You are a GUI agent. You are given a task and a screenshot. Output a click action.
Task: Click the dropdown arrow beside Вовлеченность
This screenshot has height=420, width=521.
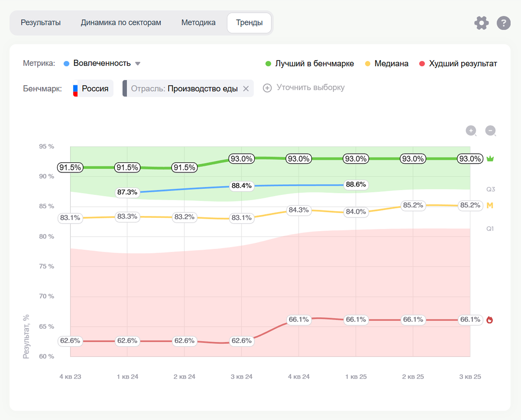[x=138, y=63]
